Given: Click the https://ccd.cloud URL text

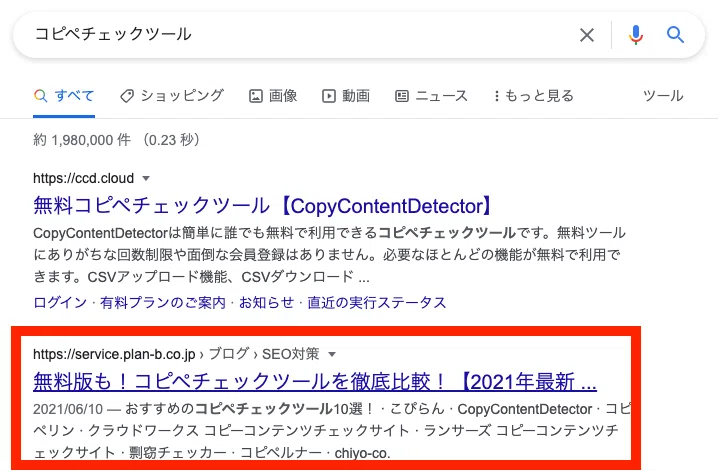Looking at the screenshot, I should [83, 178].
